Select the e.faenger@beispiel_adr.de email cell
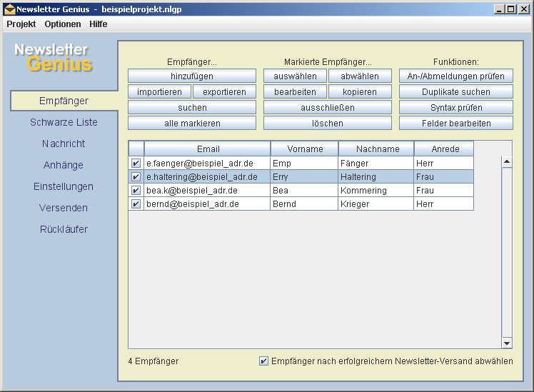This screenshot has height=392, width=534. point(207,163)
